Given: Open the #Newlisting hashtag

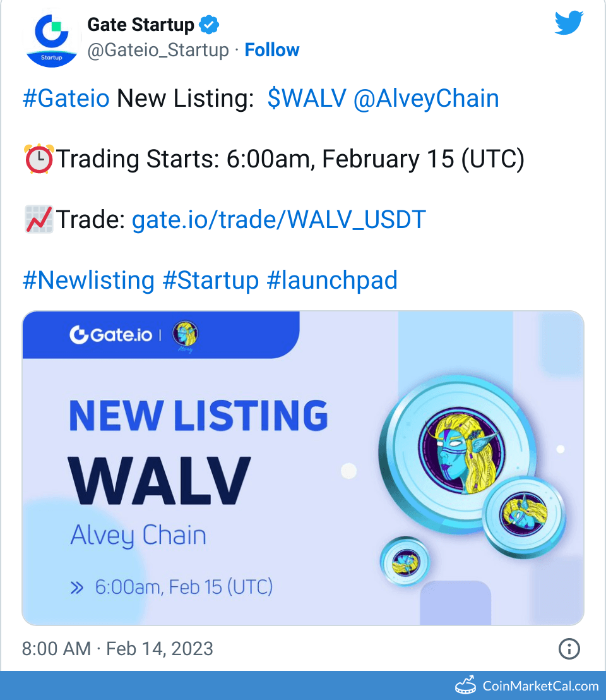Looking at the screenshot, I should [x=88, y=281].
